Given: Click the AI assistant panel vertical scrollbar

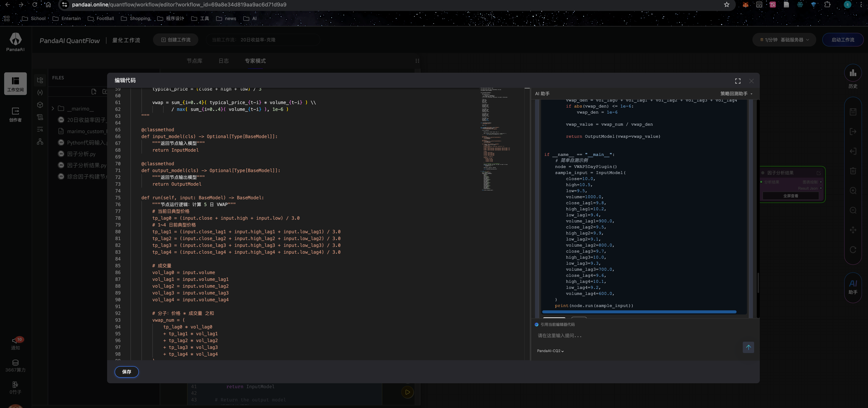Looking at the screenshot, I should pos(758,283).
